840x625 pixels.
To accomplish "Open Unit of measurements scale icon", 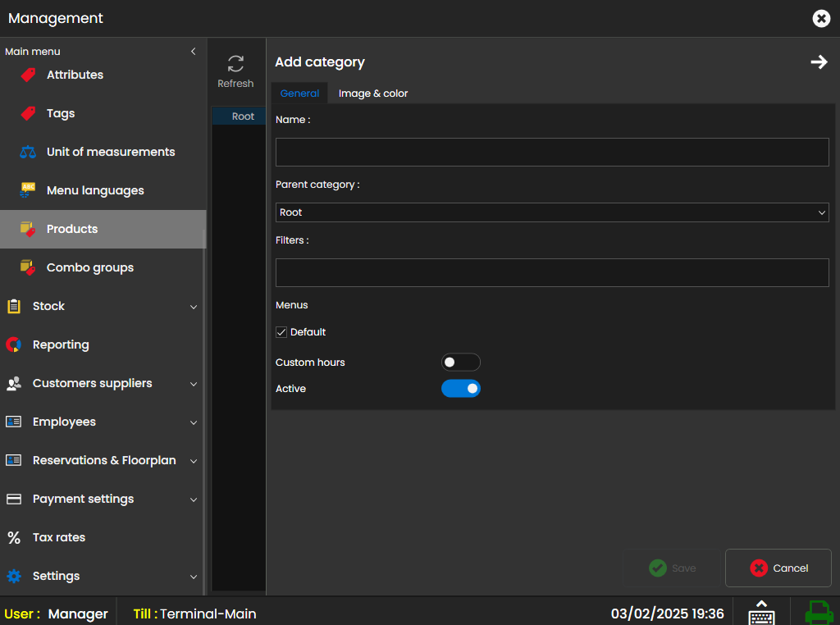I will pyautogui.click(x=28, y=152).
